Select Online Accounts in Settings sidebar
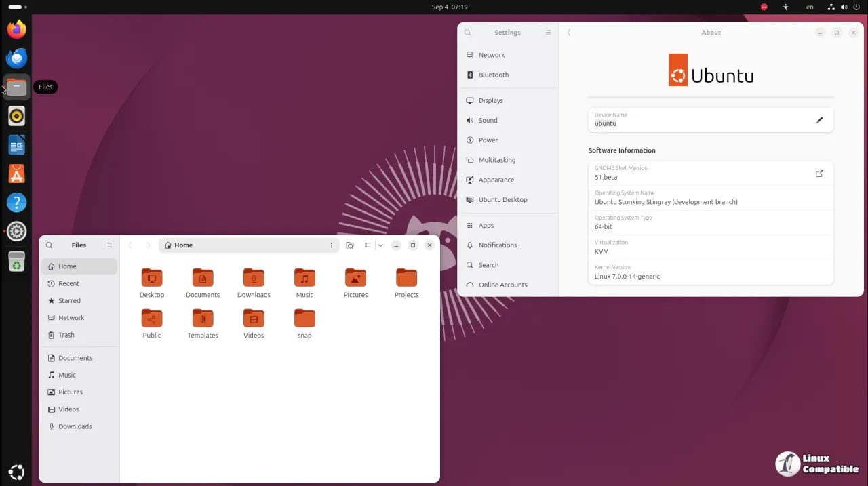Image resolution: width=868 pixels, height=486 pixels. (509, 285)
